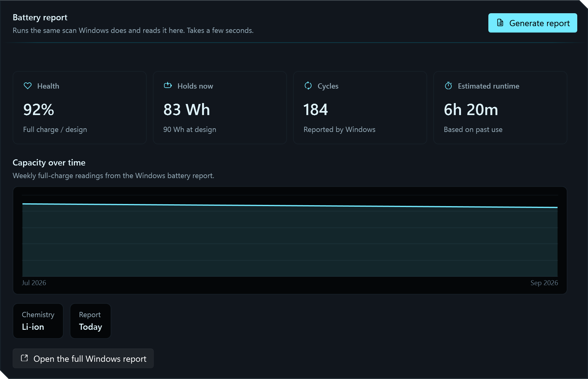Click the Capacity over time heading
588x379 pixels.
tap(49, 163)
